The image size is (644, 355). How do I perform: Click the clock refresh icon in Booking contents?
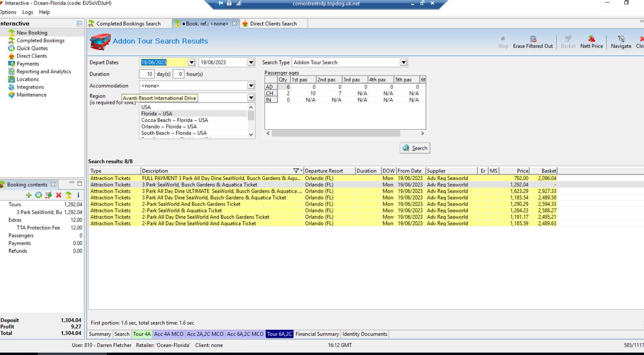[39, 195]
